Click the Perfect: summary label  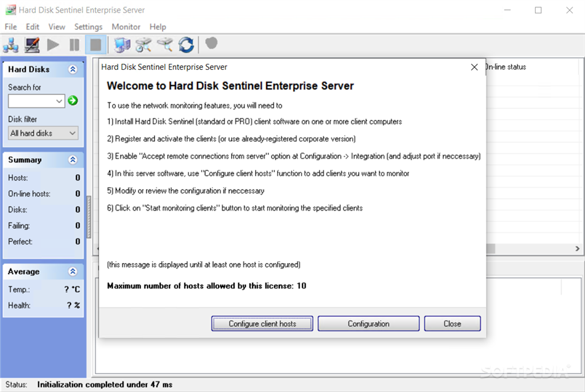(x=20, y=242)
